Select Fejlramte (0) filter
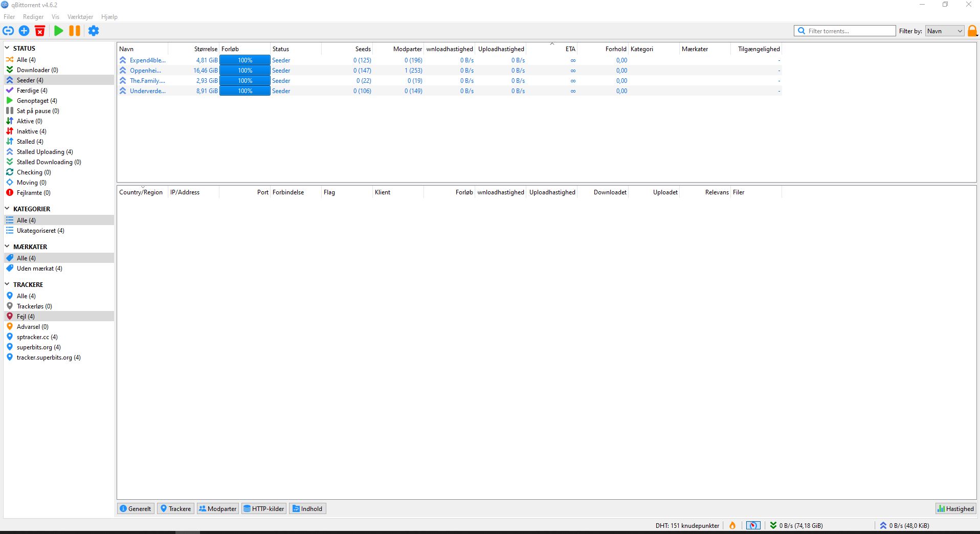The width and height of the screenshot is (980, 534). point(59,193)
